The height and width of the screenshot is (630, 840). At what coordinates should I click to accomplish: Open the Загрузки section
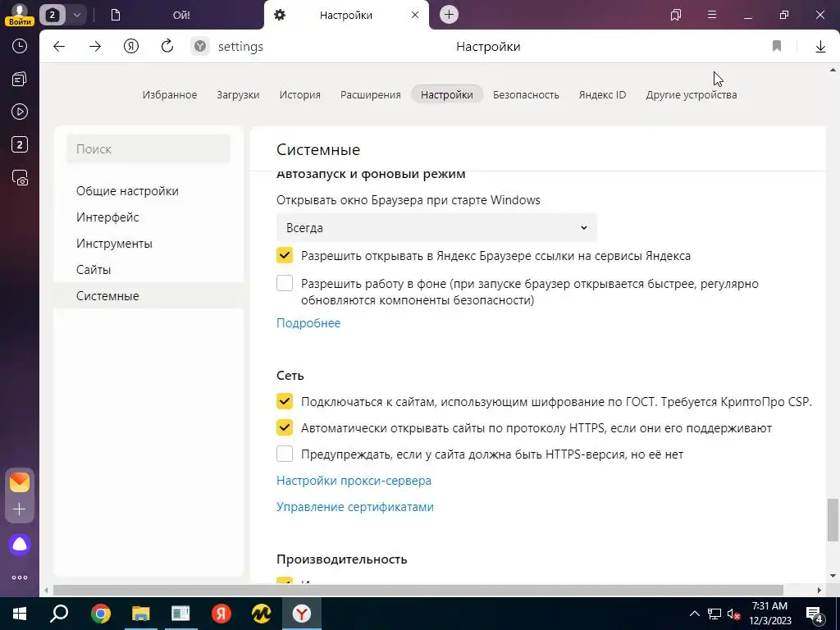click(x=238, y=95)
